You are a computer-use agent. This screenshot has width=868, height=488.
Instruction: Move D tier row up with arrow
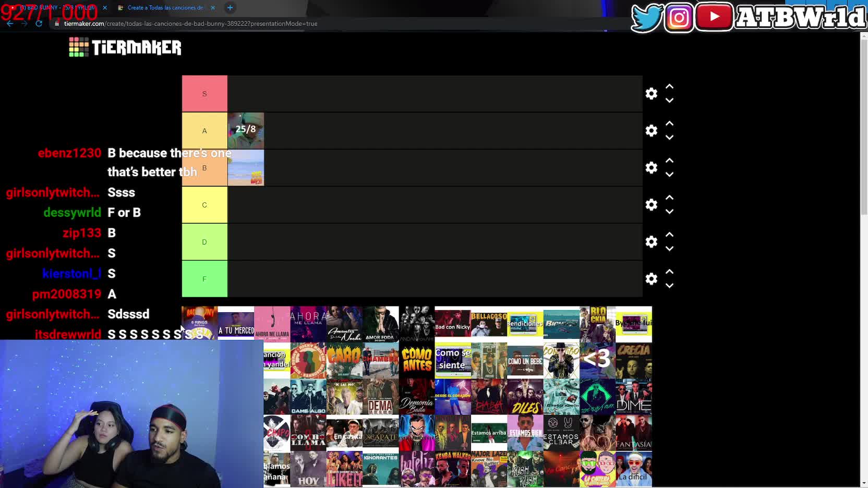[x=670, y=235]
